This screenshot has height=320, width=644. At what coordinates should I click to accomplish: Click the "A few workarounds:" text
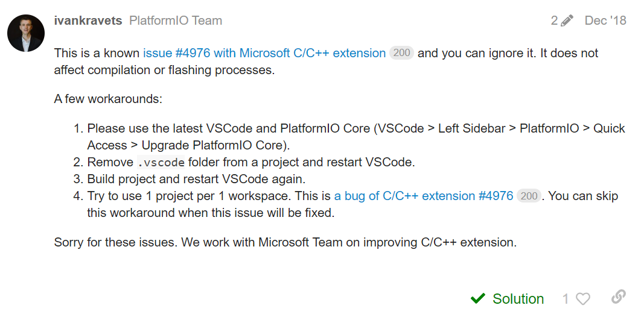(108, 99)
